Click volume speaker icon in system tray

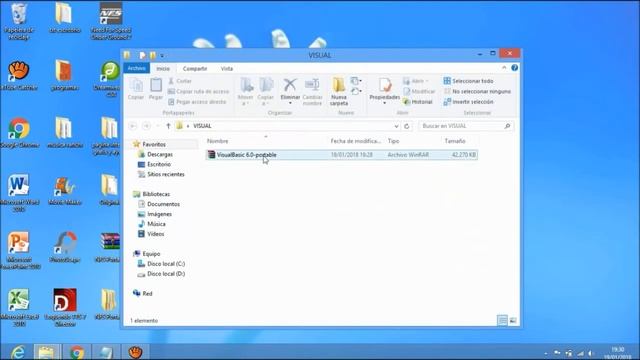(591, 353)
